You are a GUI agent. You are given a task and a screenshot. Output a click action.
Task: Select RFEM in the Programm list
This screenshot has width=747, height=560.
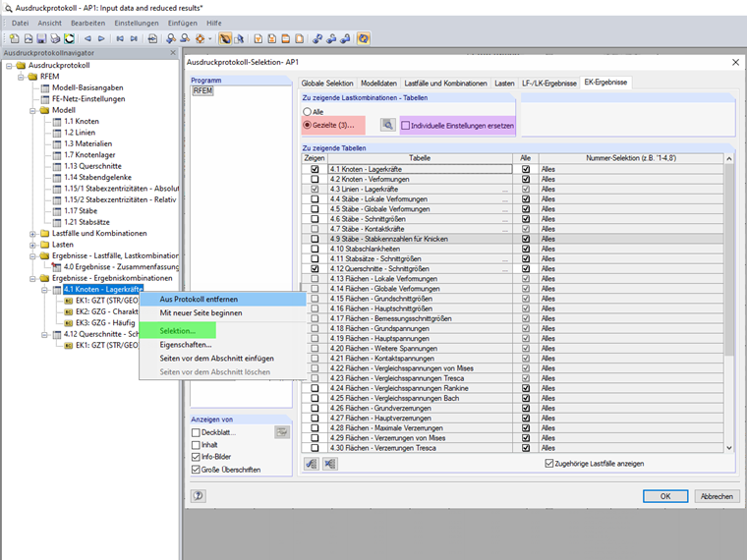click(x=202, y=90)
